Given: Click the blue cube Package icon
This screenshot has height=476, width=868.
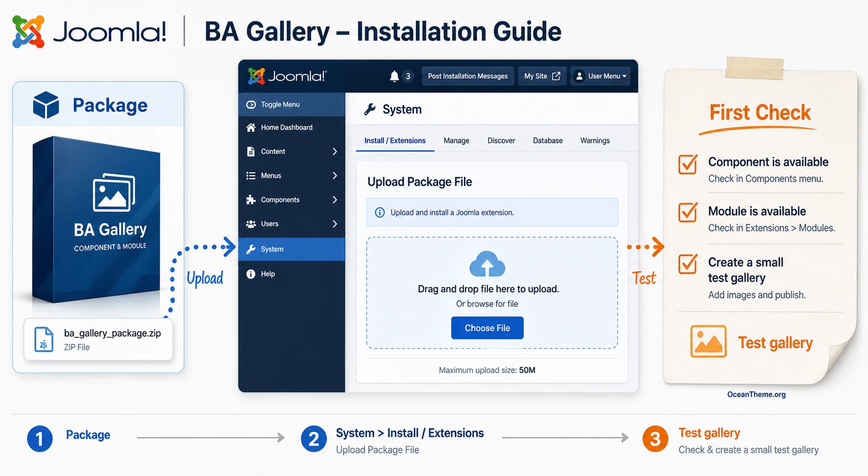Looking at the screenshot, I should 46,105.
